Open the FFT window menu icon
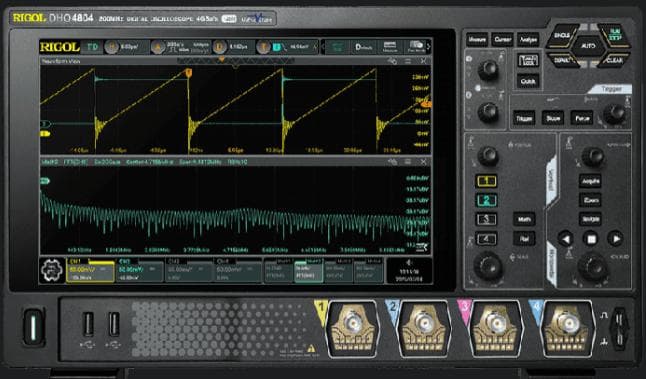646x379 pixels. [407, 162]
